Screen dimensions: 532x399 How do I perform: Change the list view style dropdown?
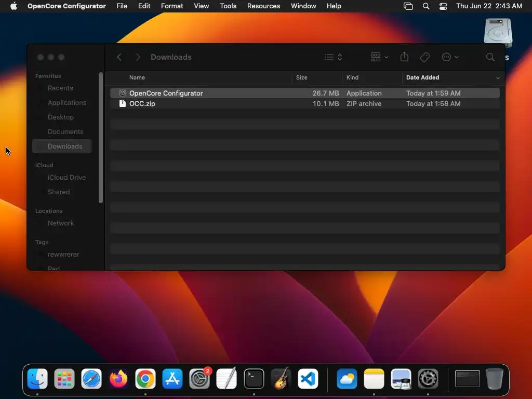pyautogui.click(x=333, y=57)
